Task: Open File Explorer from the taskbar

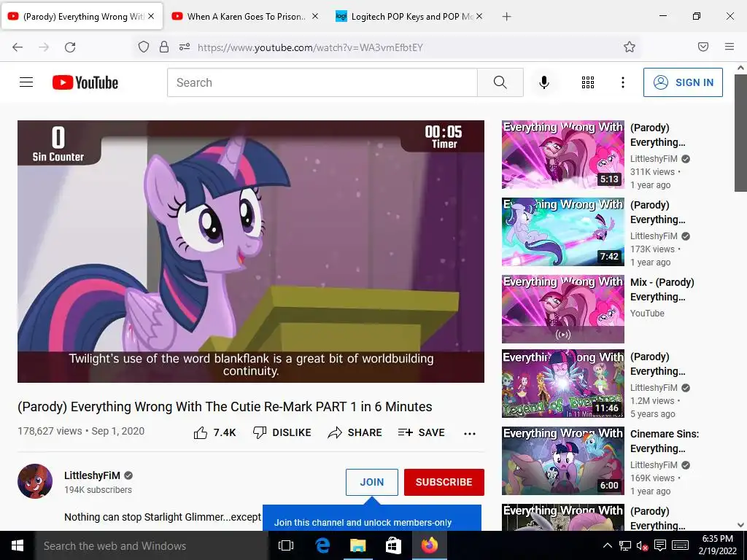Action: (357, 545)
